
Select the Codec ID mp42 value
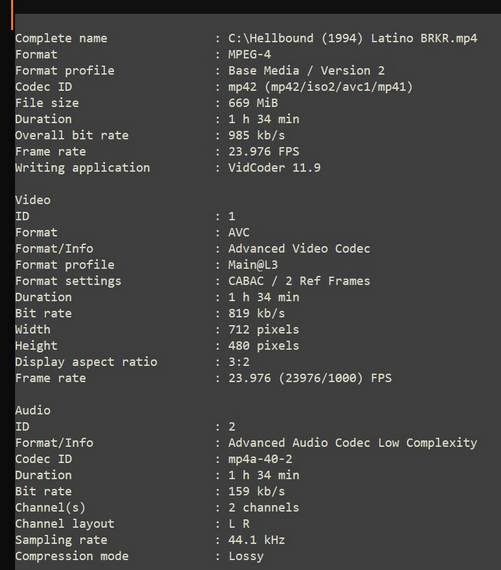point(320,87)
